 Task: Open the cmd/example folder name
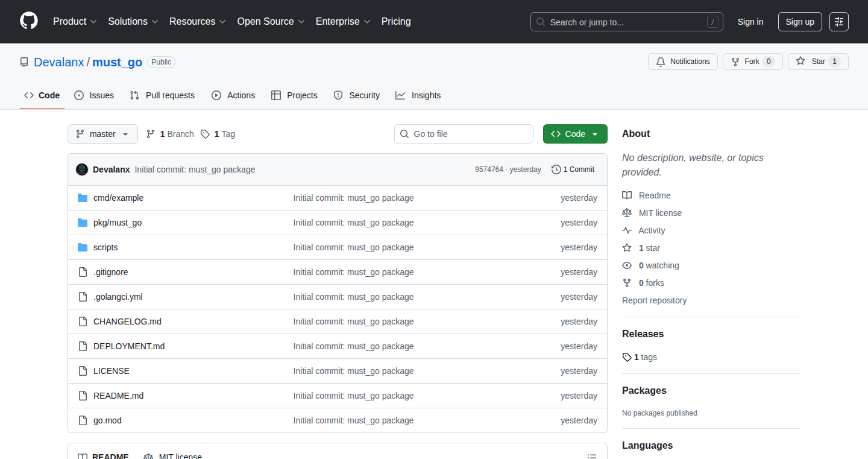tap(118, 198)
